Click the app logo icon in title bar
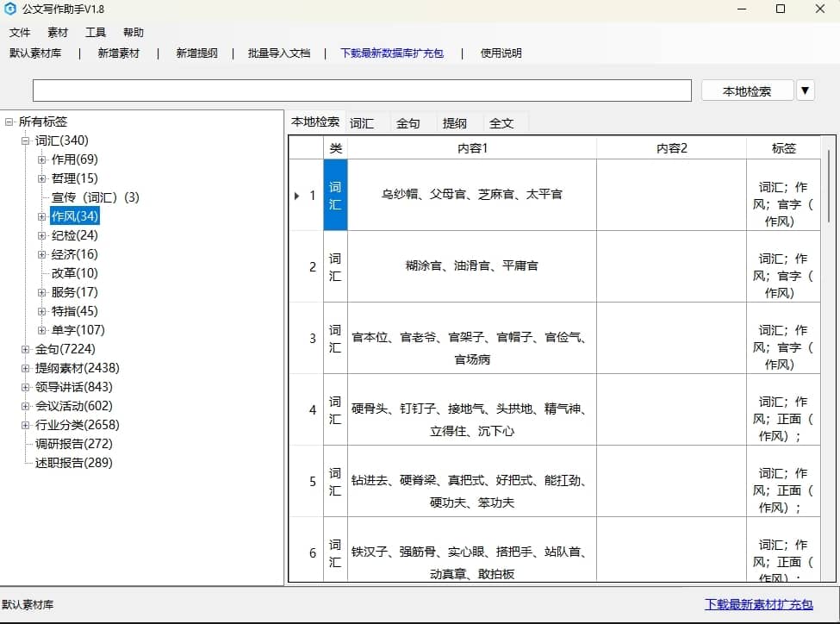 tap(10, 9)
